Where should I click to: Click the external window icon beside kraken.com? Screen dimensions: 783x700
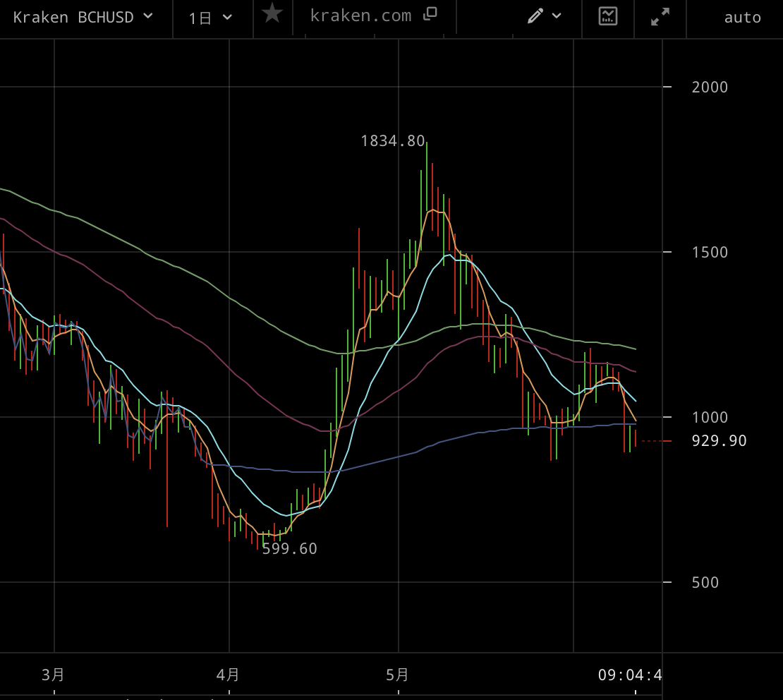[430, 14]
